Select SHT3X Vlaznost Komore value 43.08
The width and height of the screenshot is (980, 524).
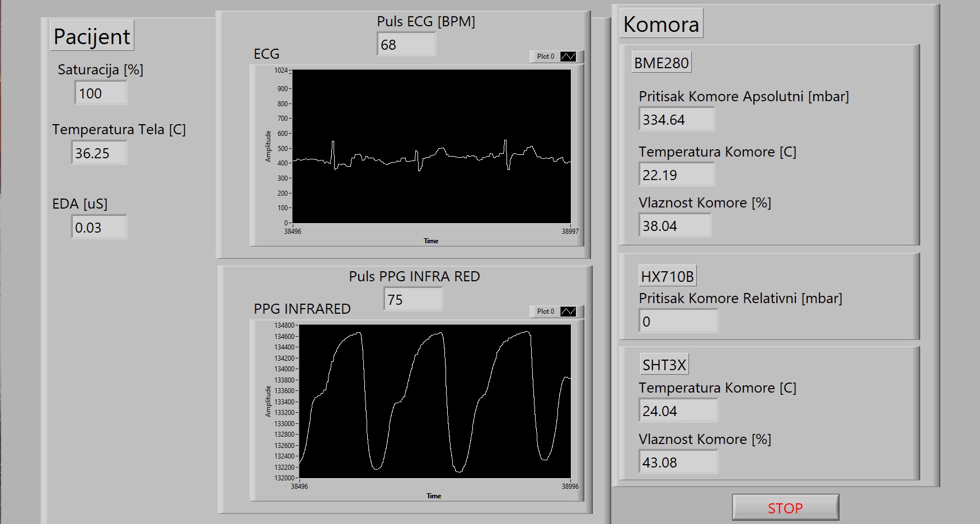pos(678,462)
